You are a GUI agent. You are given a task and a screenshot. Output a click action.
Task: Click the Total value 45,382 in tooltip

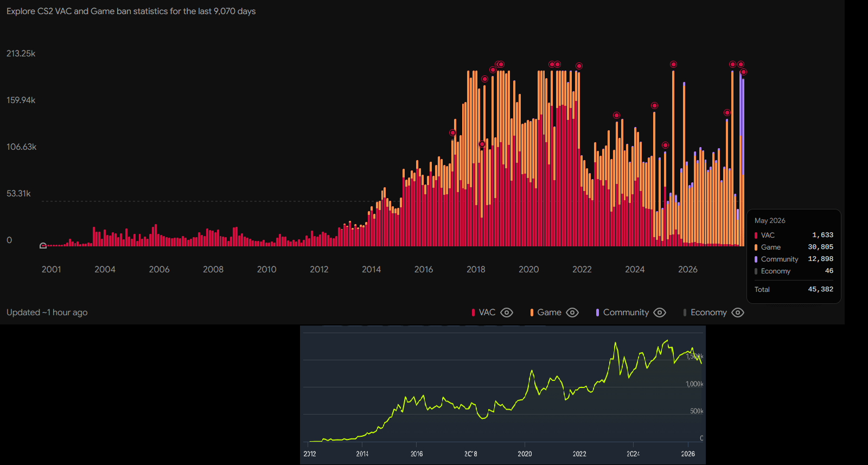(x=821, y=290)
